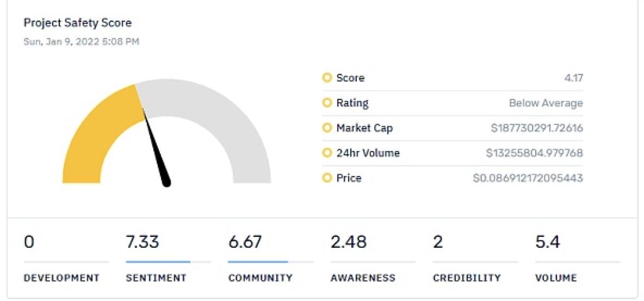Click the VOLUME label
644x301 pixels.
(x=556, y=278)
